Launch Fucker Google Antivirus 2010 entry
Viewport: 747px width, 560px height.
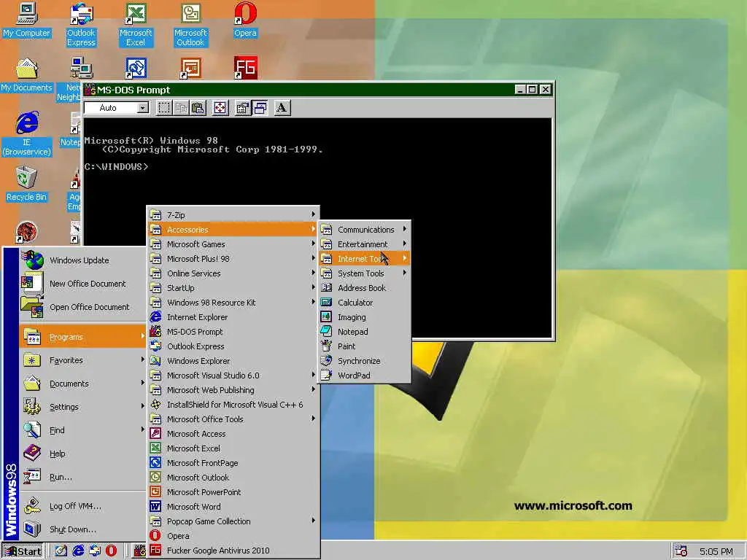(233, 550)
